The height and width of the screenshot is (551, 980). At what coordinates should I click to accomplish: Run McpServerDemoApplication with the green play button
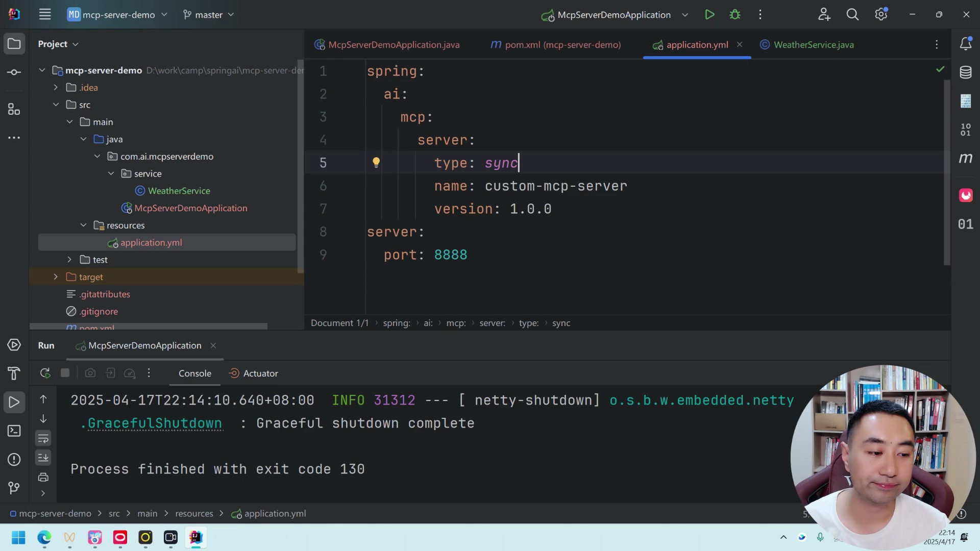point(709,15)
